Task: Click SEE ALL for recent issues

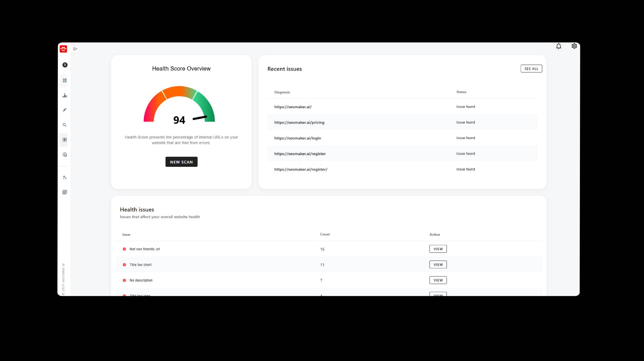Action: coord(531,68)
